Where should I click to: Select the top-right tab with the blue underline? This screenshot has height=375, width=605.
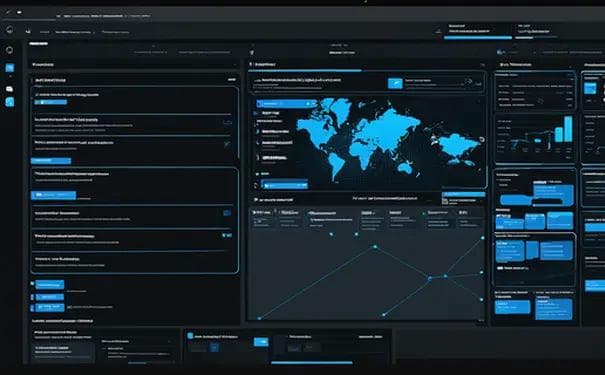click(x=478, y=31)
